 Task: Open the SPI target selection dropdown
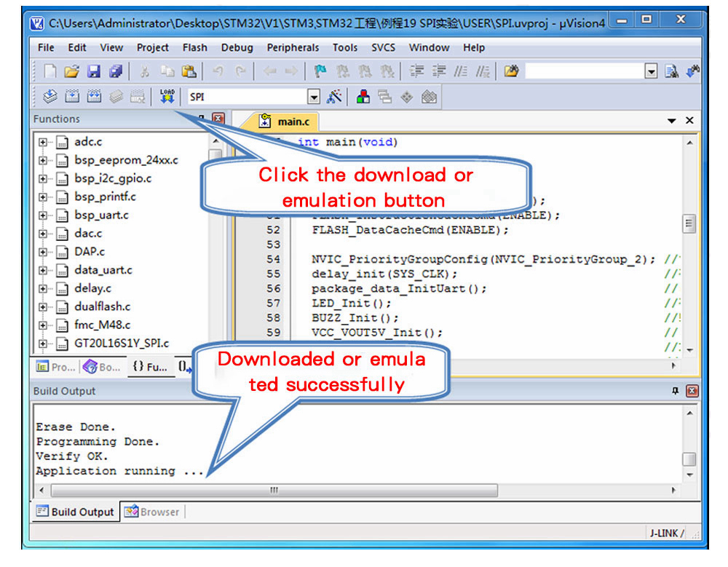(x=314, y=97)
